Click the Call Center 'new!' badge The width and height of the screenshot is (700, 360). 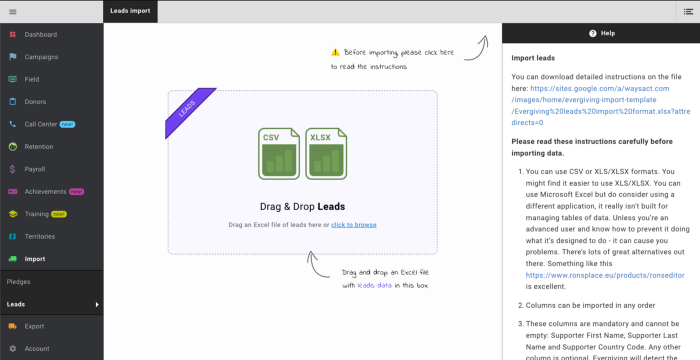pos(67,124)
